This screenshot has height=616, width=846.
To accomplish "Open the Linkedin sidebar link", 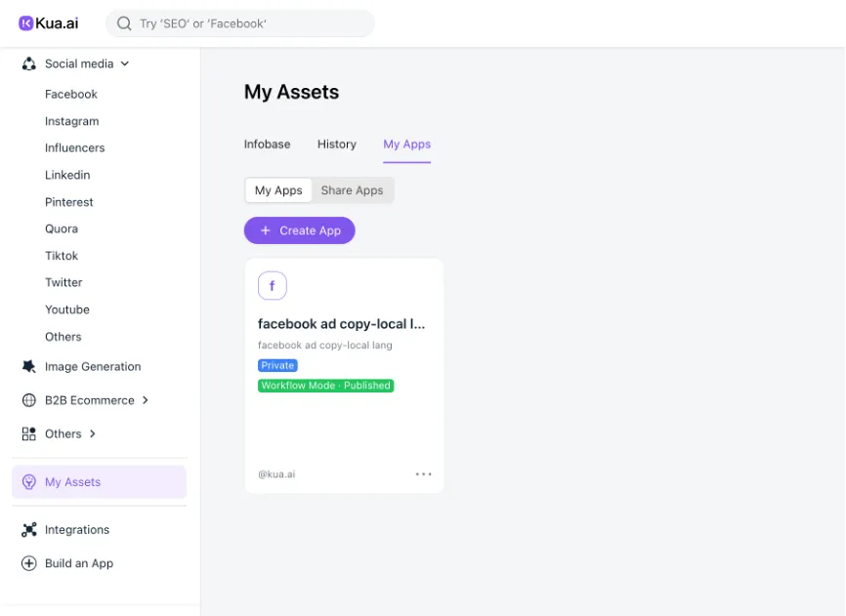I will pos(67,176).
